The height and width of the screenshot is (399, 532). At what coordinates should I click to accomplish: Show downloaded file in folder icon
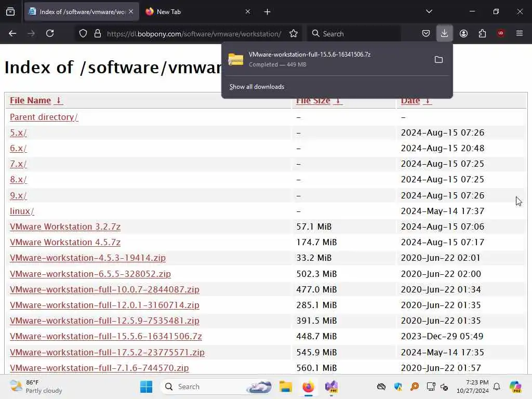point(438,60)
